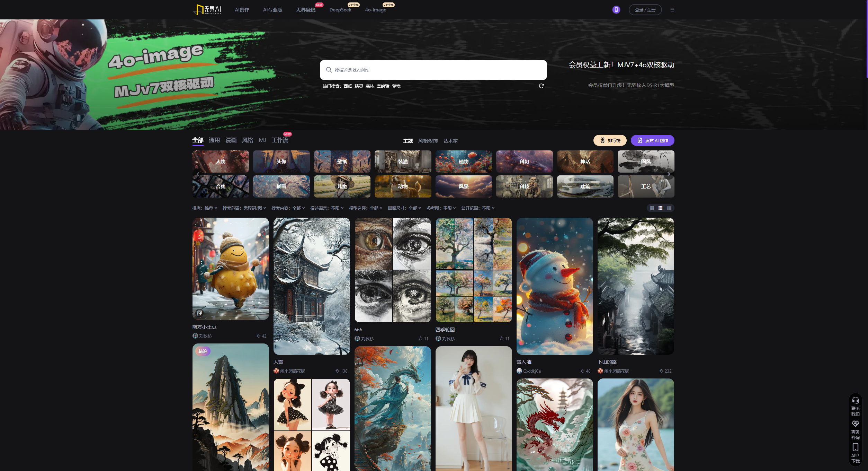Image resolution: width=868 pixels, height=471 pixels.
Task: Open GxddkjCe user avatar
Action: pyautogui.click(x=519, y=371)
